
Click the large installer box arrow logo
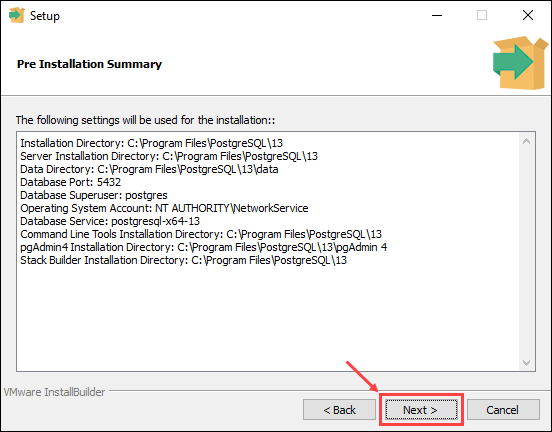520,63
